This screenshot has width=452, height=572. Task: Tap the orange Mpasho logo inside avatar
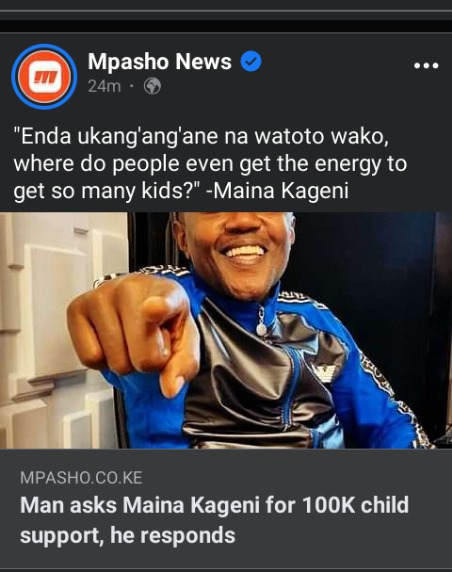coord(44,77)
